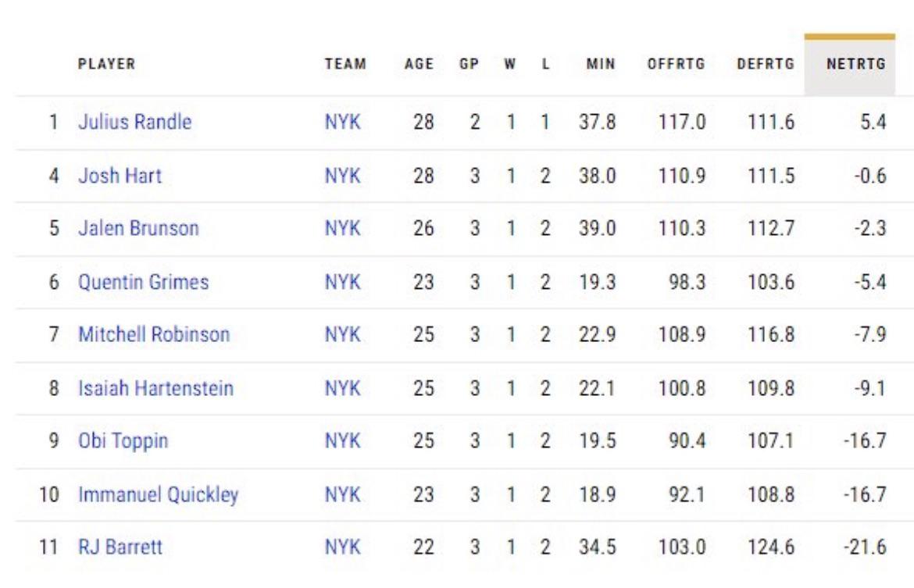Viewport: 914px width, 588px height.
Task: Open the NYK team link beside RJ Barrett
Action: point(342,547)
